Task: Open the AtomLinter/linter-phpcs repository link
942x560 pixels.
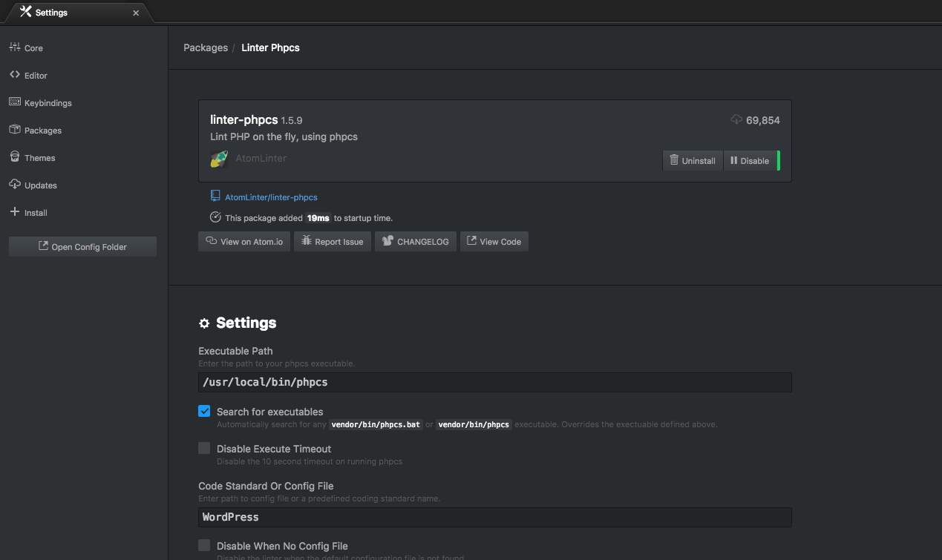Action: point(271,197)
